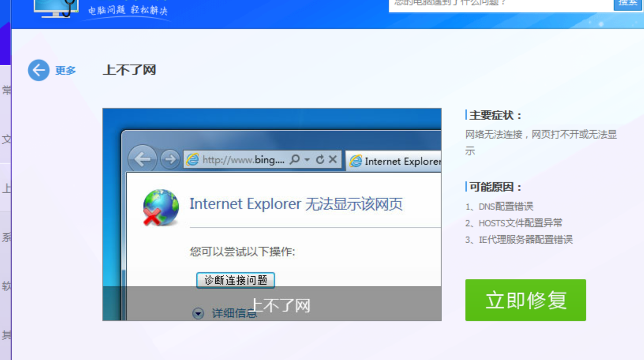Click the 电脑问题 轻松解决 slogan

click(x=128, y=11)
